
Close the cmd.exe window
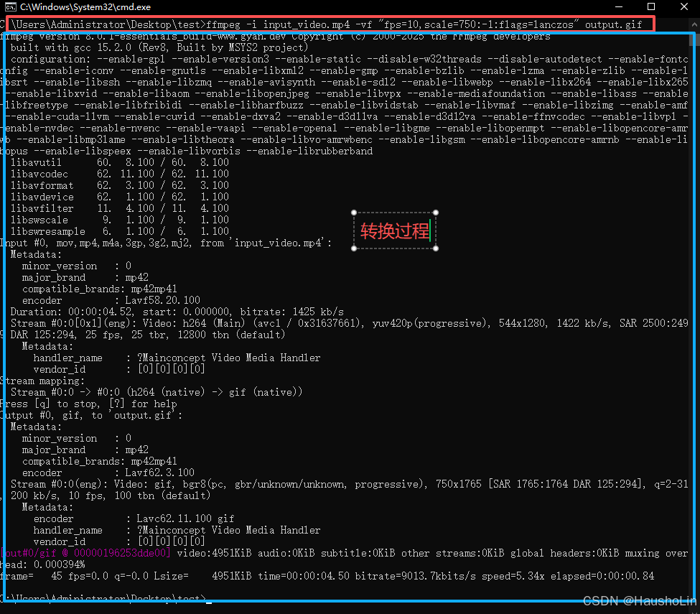684,6
